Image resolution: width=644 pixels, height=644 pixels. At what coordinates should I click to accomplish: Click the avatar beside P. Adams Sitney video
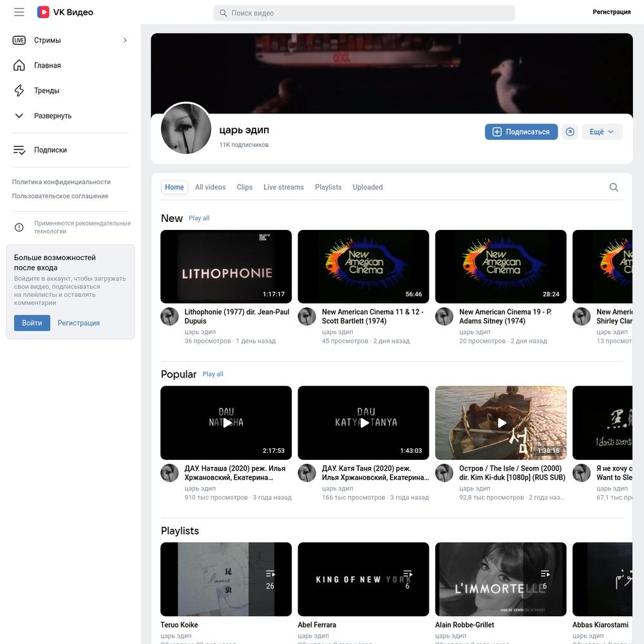coord(444,317)
